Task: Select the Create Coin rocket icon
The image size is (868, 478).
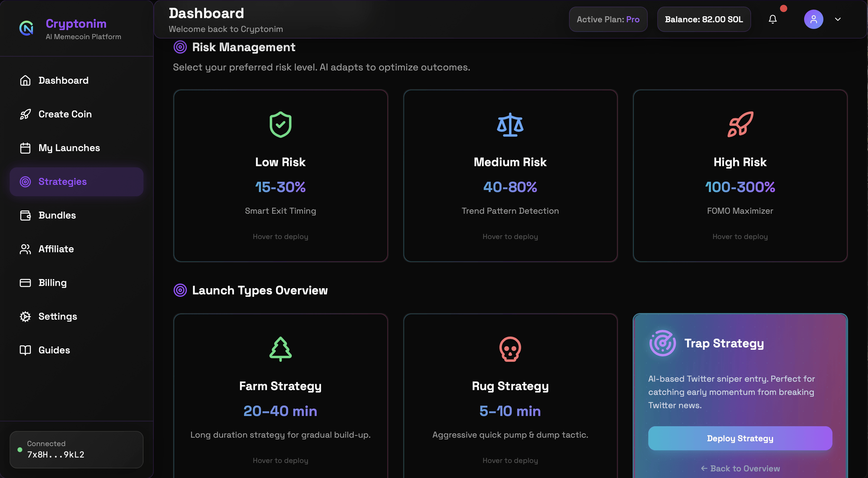Action: 25,114
